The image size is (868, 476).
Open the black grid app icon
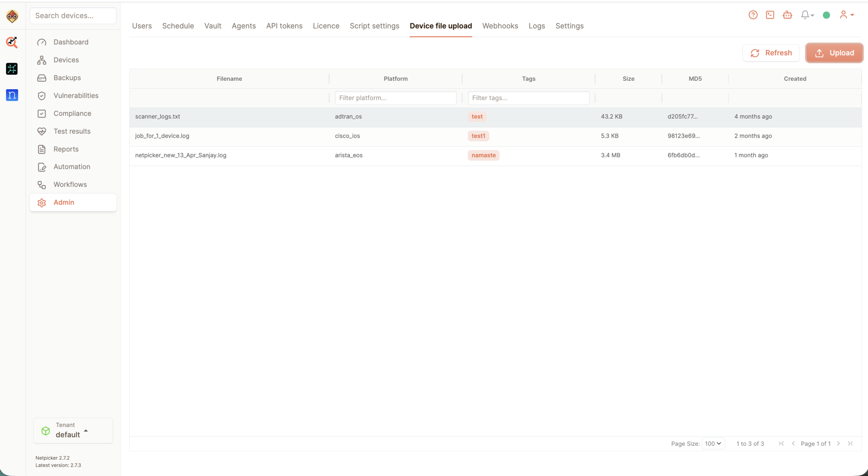pyautogui.click(x=12, y=69)
